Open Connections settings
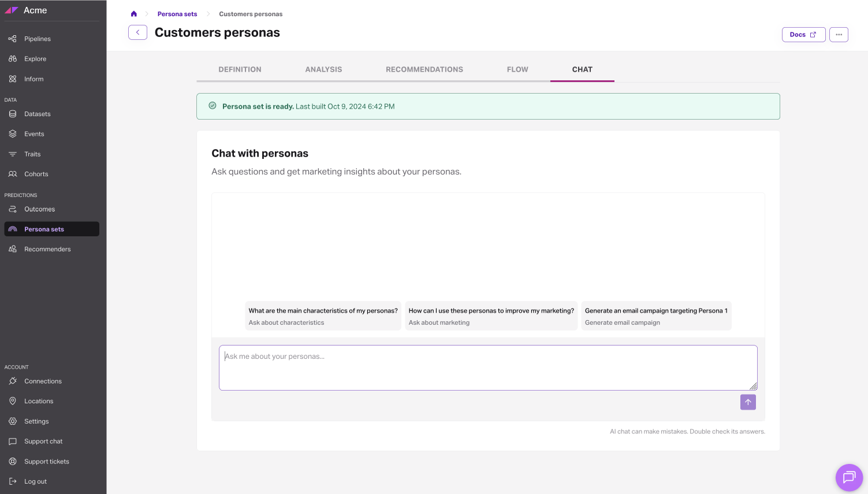 pyautogui.click(x=43, y=381)
